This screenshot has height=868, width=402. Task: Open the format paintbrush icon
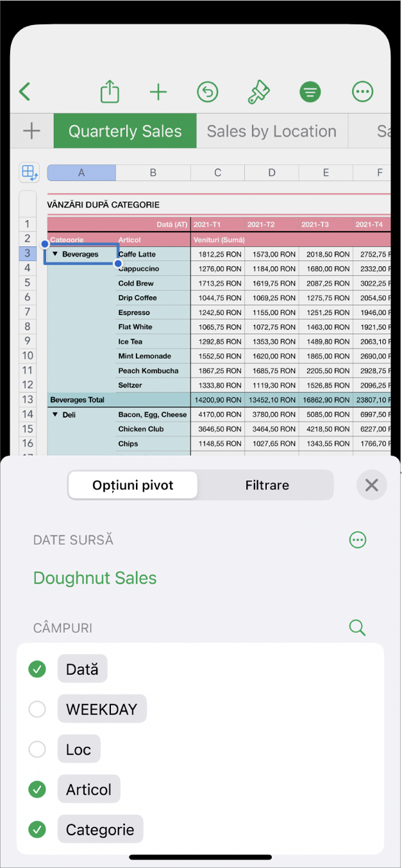coord(258,92)
